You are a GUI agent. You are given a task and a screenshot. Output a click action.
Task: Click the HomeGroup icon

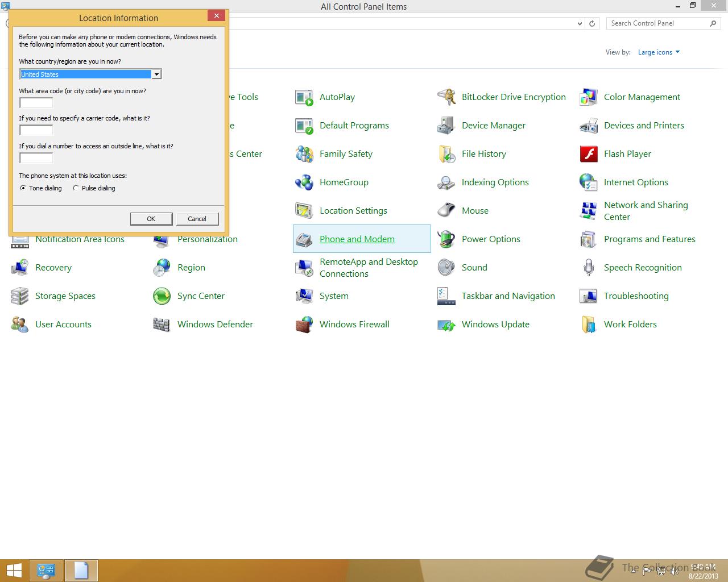point(304,182)
